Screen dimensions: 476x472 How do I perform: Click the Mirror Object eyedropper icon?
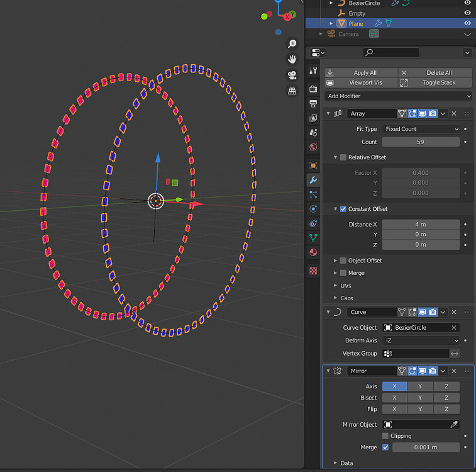(x=454, y=424)
